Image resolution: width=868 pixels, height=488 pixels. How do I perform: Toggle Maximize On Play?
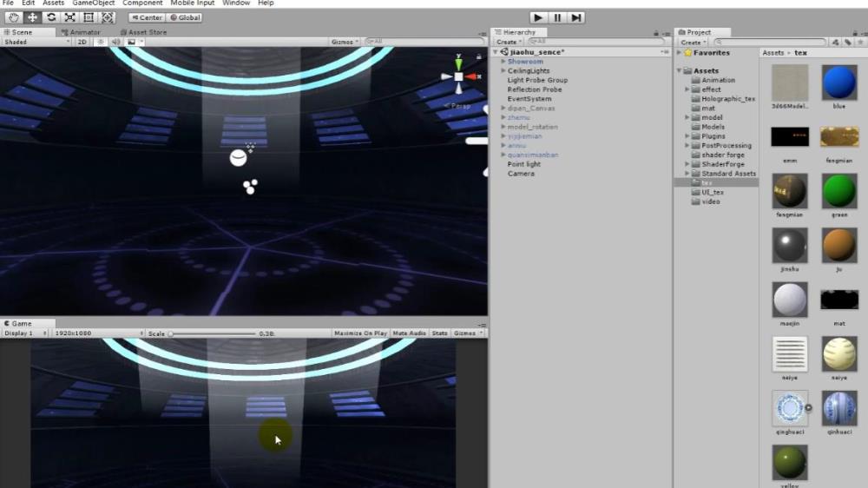(x=360, y=333)
